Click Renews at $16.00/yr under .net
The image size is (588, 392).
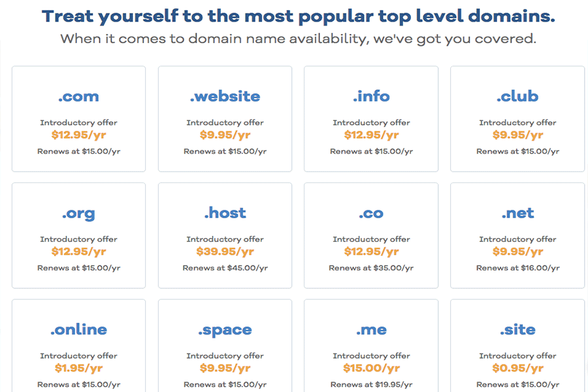tap(517, 268)
